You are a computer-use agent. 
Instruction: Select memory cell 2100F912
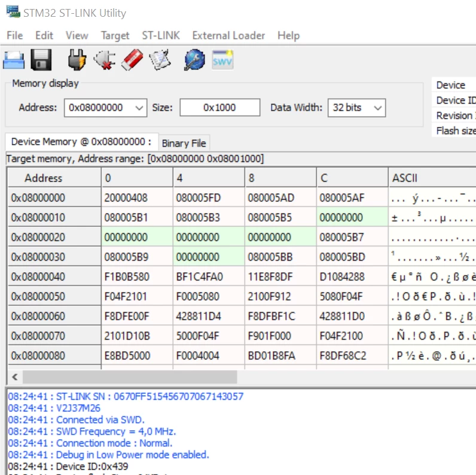280,296
